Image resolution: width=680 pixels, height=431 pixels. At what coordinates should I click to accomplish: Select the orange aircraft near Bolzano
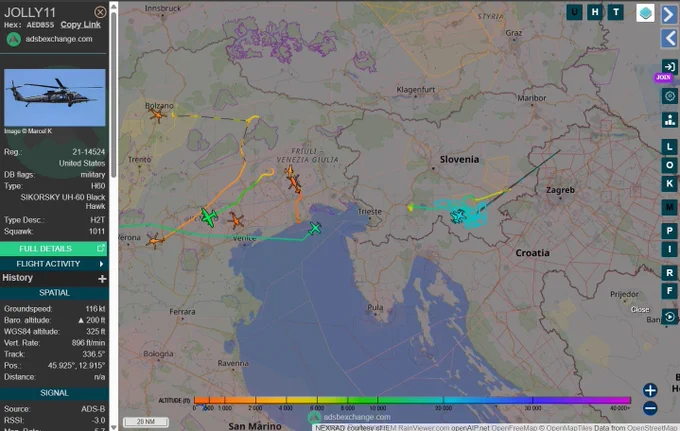[x=157, y=114]
